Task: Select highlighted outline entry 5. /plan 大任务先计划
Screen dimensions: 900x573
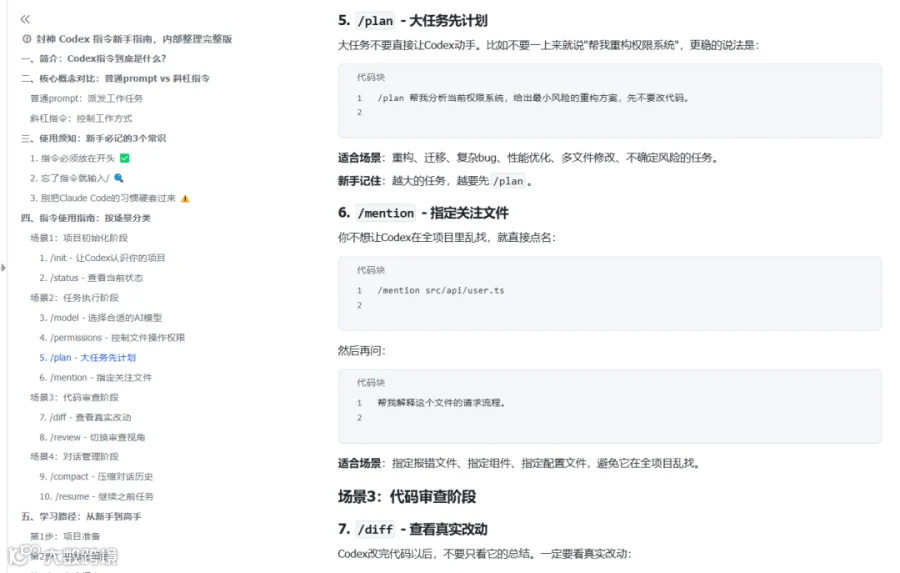Action: 87,358
